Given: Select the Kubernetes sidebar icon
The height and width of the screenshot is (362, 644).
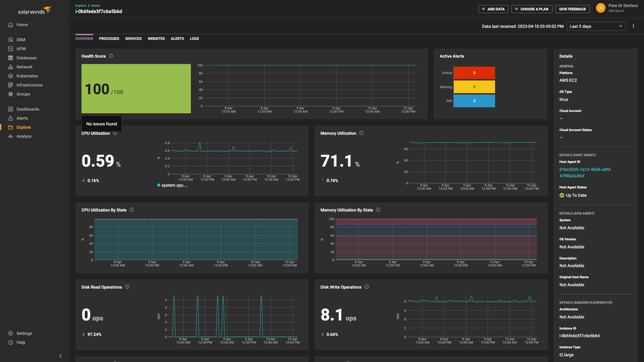Looking at the screenshot, I should click(x=10, y=76).
